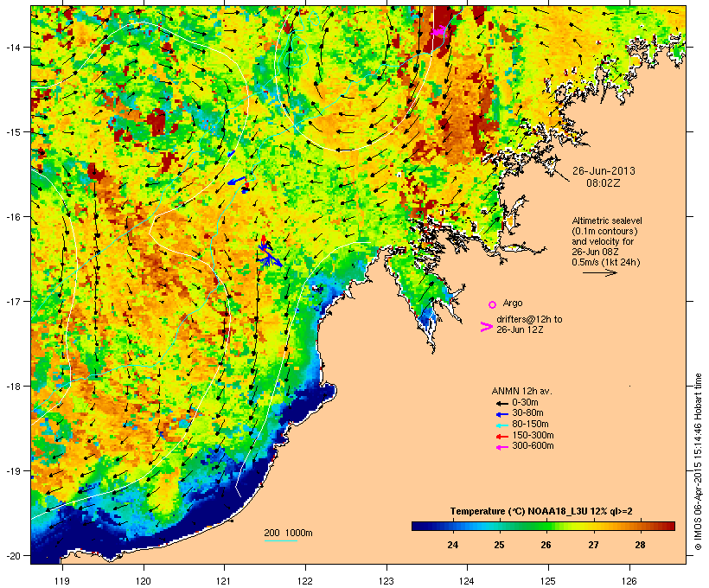Click the colorbar tick label 28
This screenshot has width=709, height=588.
[641, 545]
